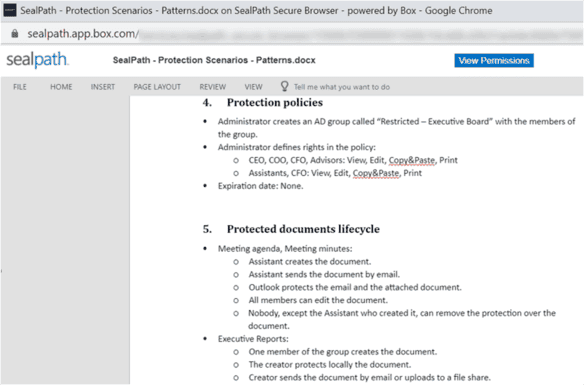Select the PAGE LAYOUT tab

click(157, 87)
